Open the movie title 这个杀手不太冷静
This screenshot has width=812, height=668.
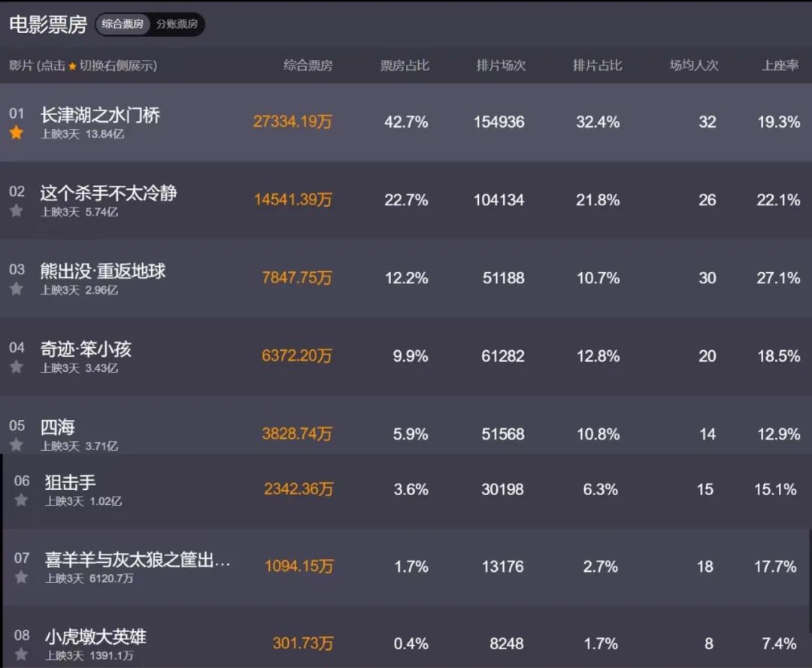(108, 193)
